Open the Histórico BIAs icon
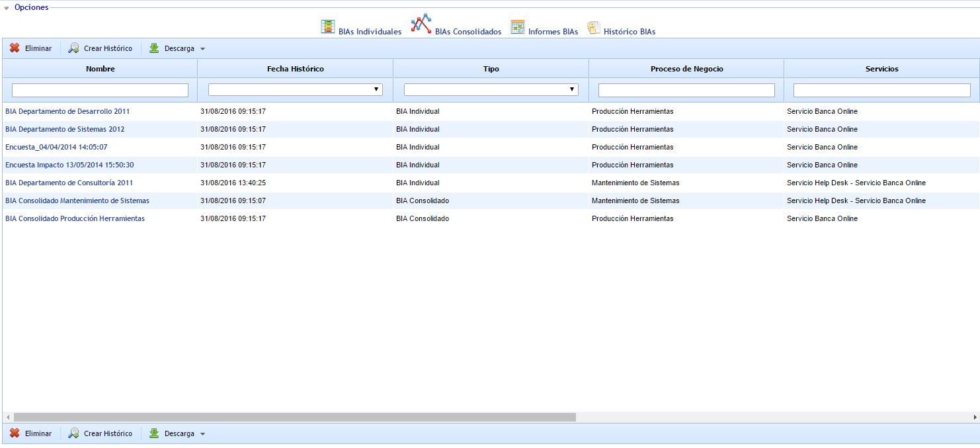980x448 pixels. click(x=593, y=28)
